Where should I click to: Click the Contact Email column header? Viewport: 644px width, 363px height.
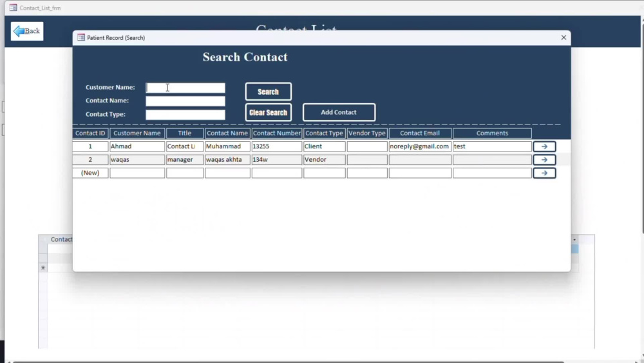click(x=420, y=133)
